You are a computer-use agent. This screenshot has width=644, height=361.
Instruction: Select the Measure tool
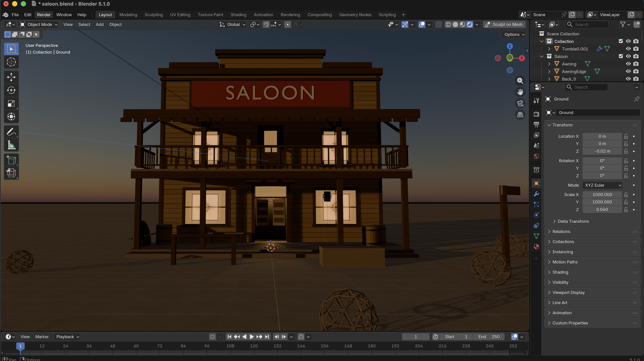[11, 145]
